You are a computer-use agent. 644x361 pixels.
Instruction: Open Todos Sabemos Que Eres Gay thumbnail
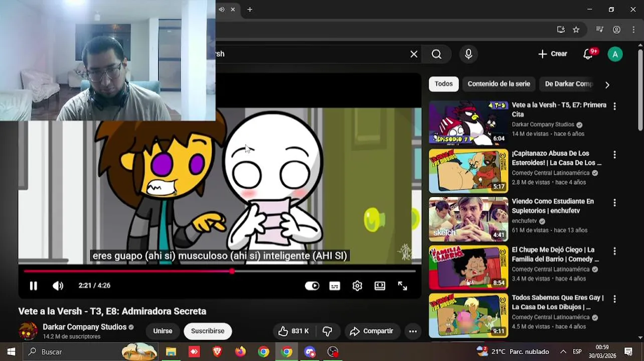point(468,315)
